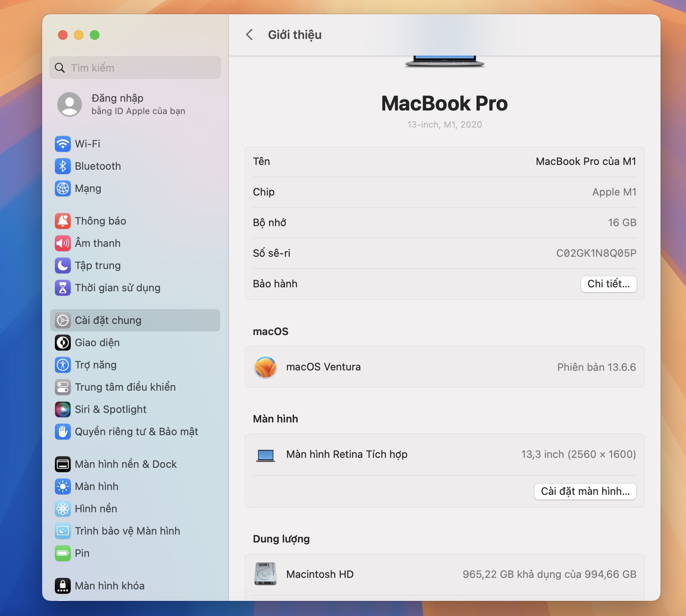Select Pin sidebar label
This screenshot has width=686, height=616.
pos(82,553)
